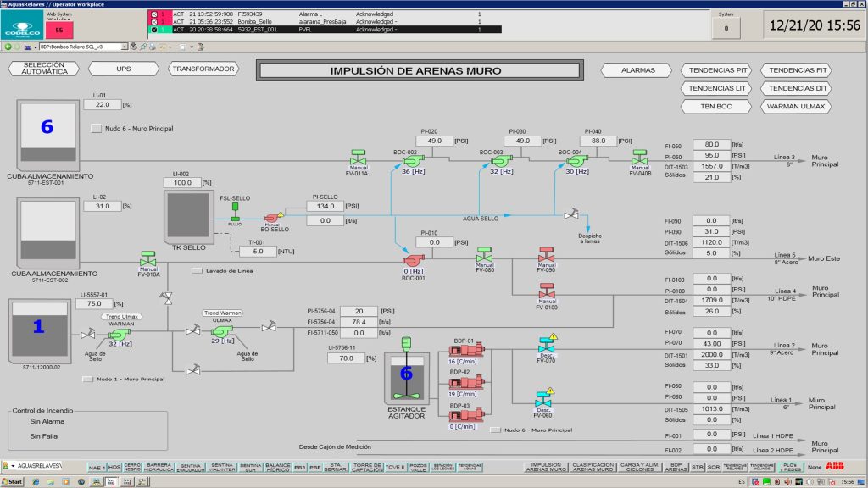This screenshot has height=488, width=868.
Task: Click the red FV-090 valve icon
Action: [546, 255]
